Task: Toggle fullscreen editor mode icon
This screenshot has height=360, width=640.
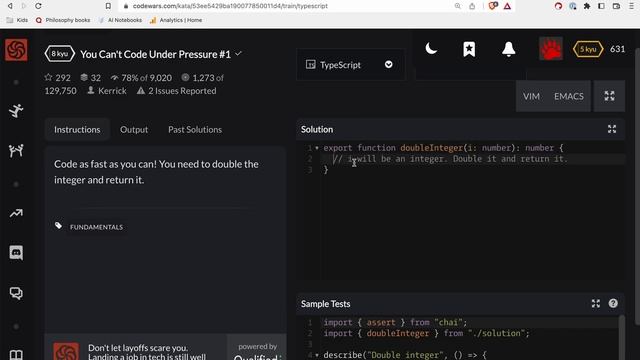Action: tap(609, 96)
